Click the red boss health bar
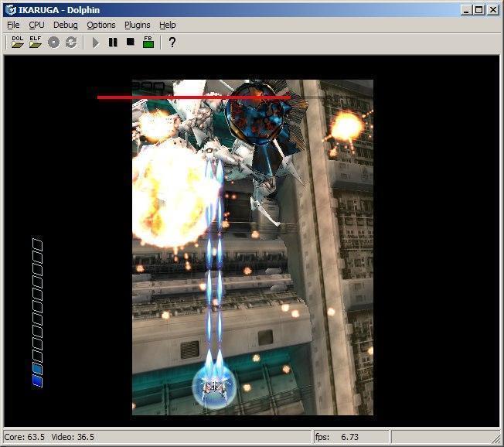Screen dimensions: 504x447 pyautogui.click(x=193, y=97)
